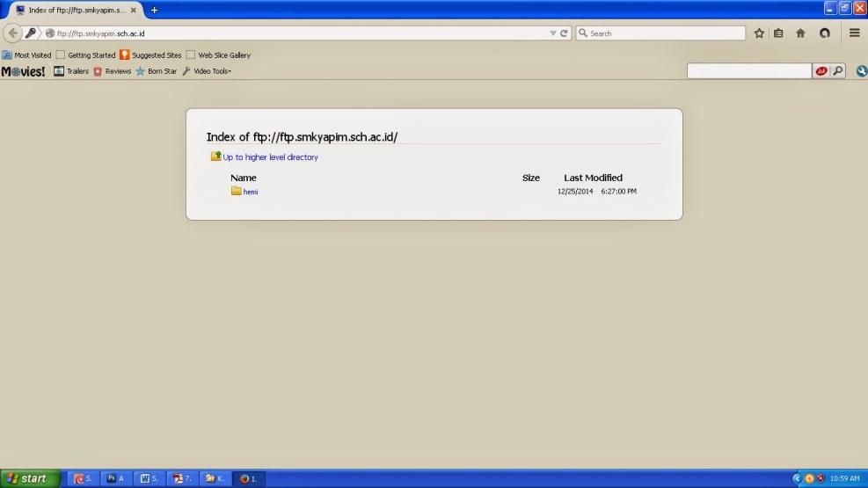
Task: Sort listing by Name column
Action: [x=243, y=178]
